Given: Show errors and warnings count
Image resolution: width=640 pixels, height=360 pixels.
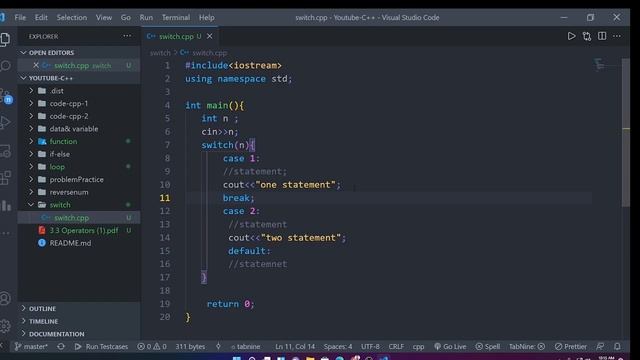Looking at the screenshot, I should (x=152, y=347).
